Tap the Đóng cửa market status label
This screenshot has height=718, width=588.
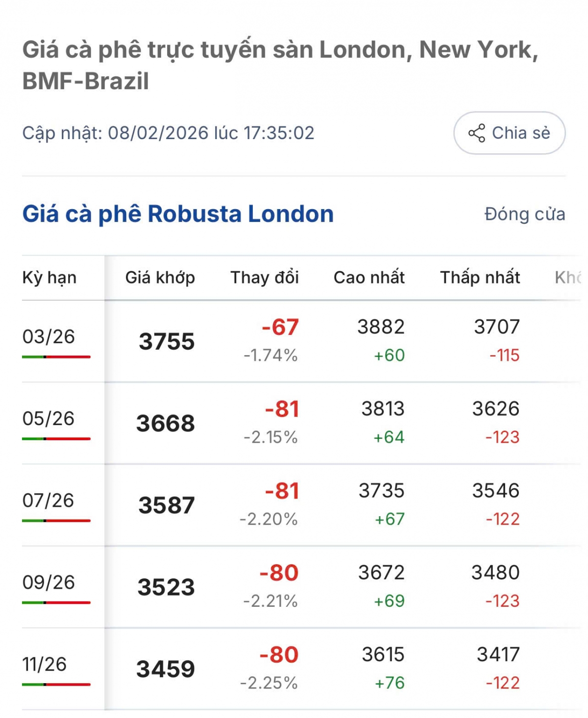[x=525, y=215]
